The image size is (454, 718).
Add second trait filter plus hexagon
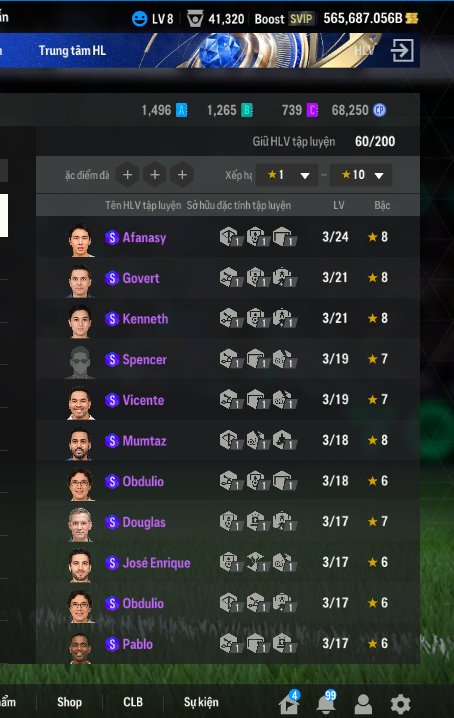[x=155, y=174]
